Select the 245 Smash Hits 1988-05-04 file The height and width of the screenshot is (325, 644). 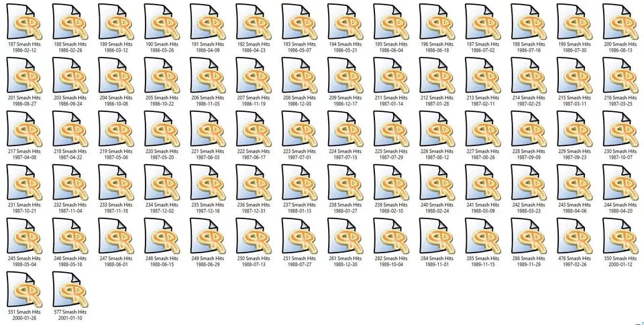pyautogui.click(x=24, y=236)
